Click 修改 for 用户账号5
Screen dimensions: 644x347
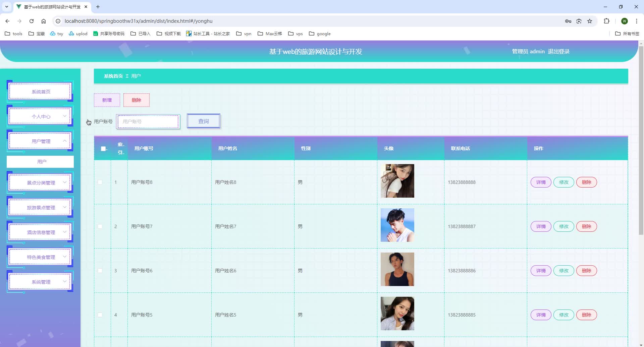click(x=563, y=315)
